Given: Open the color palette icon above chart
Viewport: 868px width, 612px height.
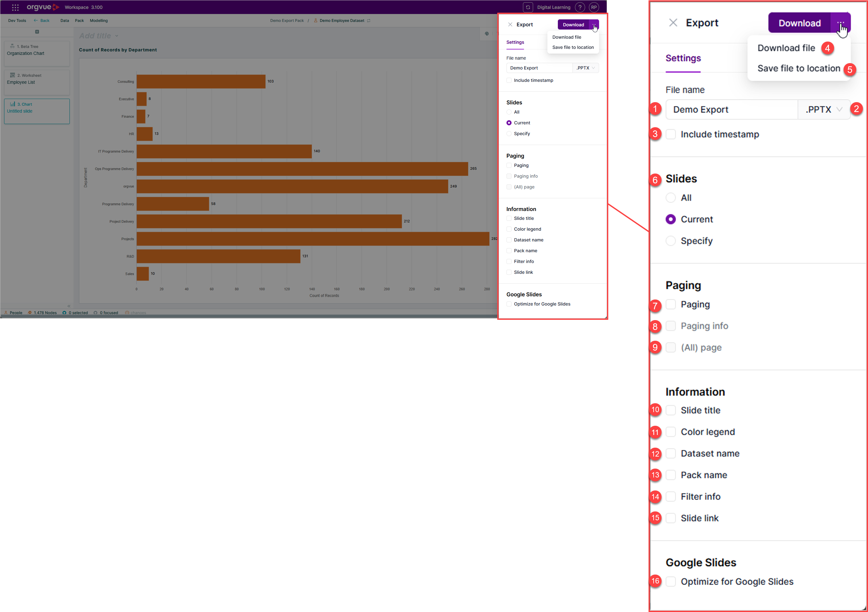Looking at the screenshot, I should tap(487, 34).
